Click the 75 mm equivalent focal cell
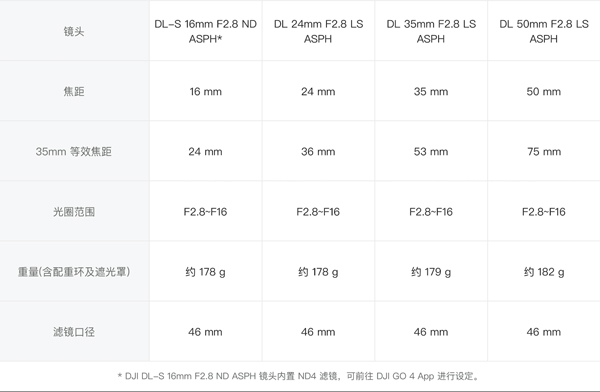Viewport: 600px width, 392px height. 544,152
